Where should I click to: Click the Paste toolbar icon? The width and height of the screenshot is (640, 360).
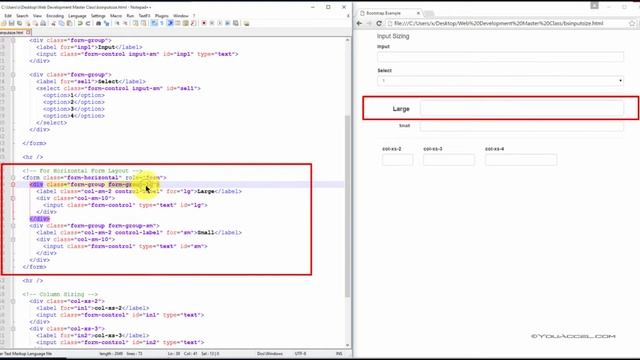point(69,23)
